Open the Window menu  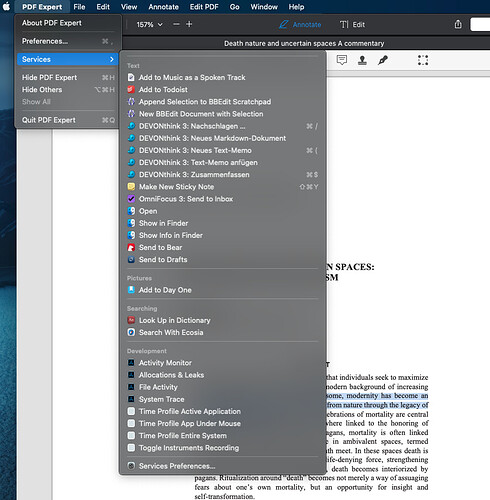[264, 7]
